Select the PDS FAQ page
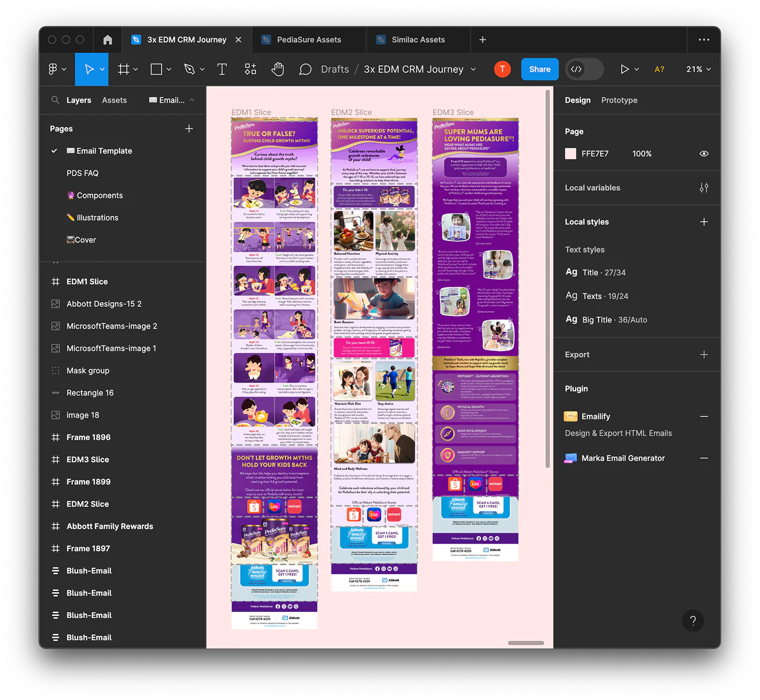This screenshot has height=700, width=760. (82, 173)
